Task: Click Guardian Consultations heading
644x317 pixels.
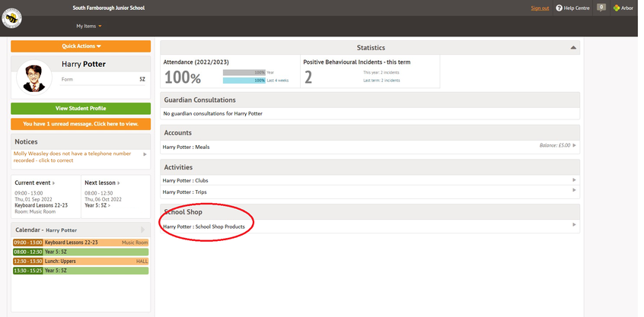Action: (x=199, y=100)
